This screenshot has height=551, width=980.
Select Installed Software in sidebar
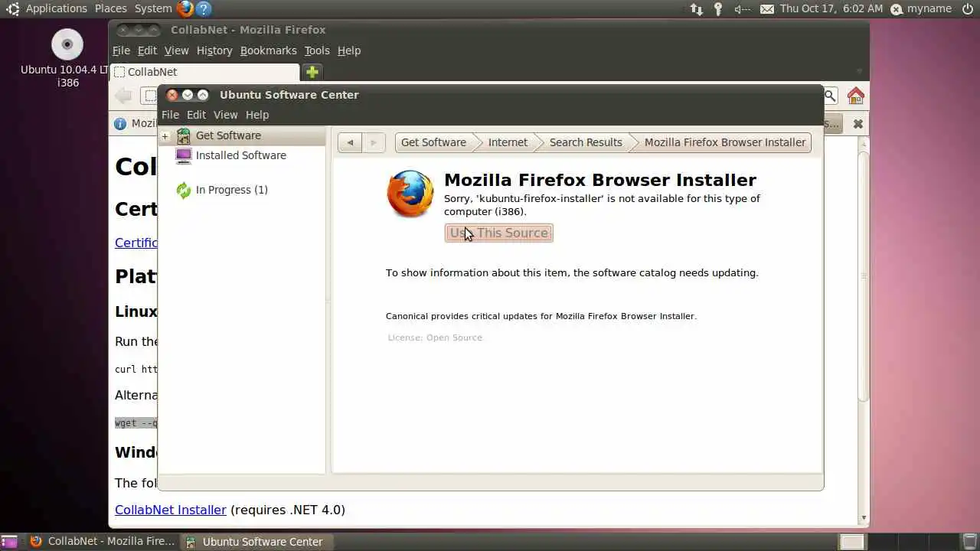pyautogui.click(x=241, y=155)
